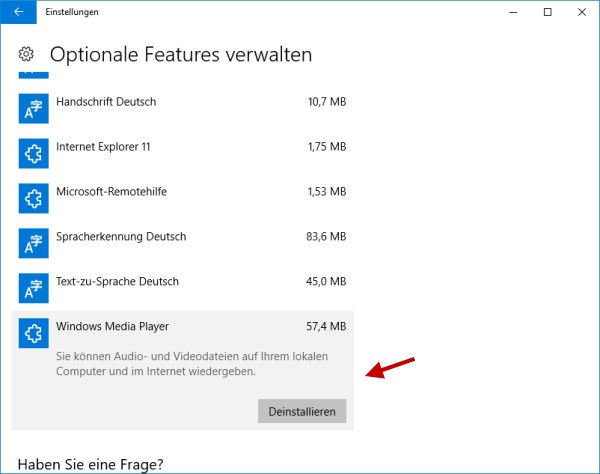Close the Einstellungen window
This screenshot has width=600, height=474.
pos(582,12)
